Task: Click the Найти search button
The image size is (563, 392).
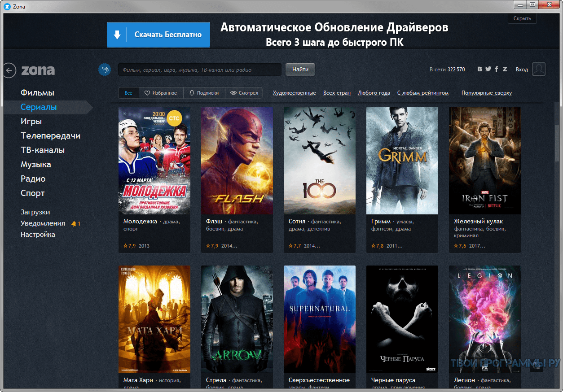Action: coord(300,70)
